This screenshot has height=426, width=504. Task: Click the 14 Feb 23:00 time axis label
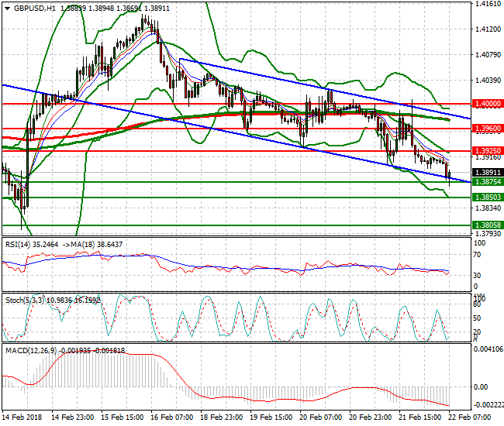point(73,417)
